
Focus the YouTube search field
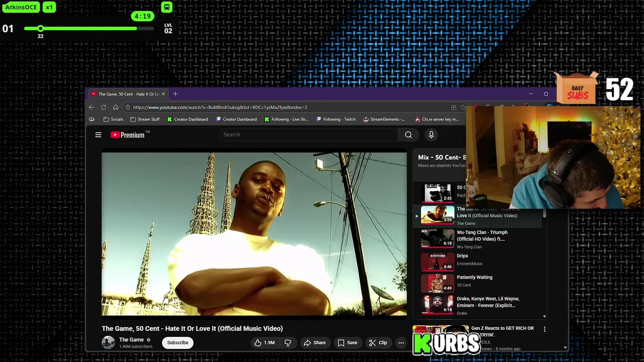click(x=308, y=135)
